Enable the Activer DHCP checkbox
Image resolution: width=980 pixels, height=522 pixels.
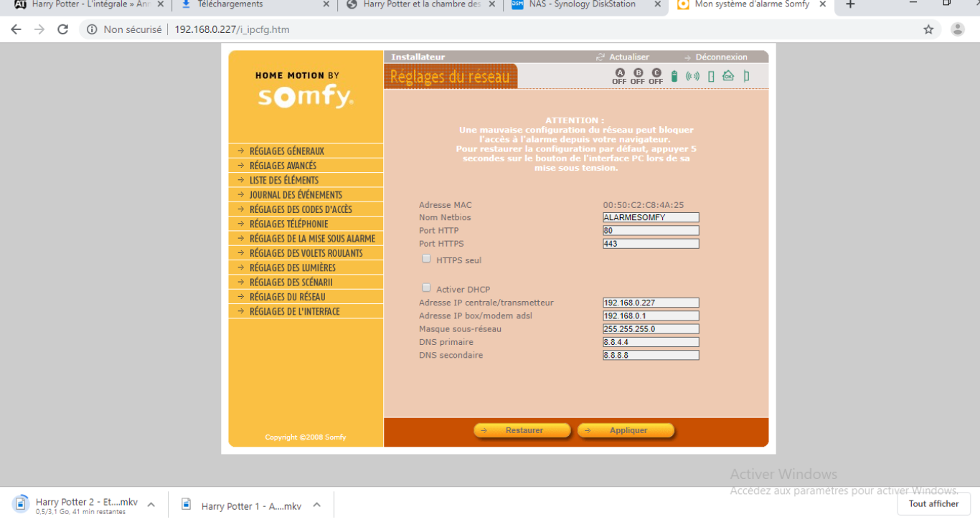(426, 288)
